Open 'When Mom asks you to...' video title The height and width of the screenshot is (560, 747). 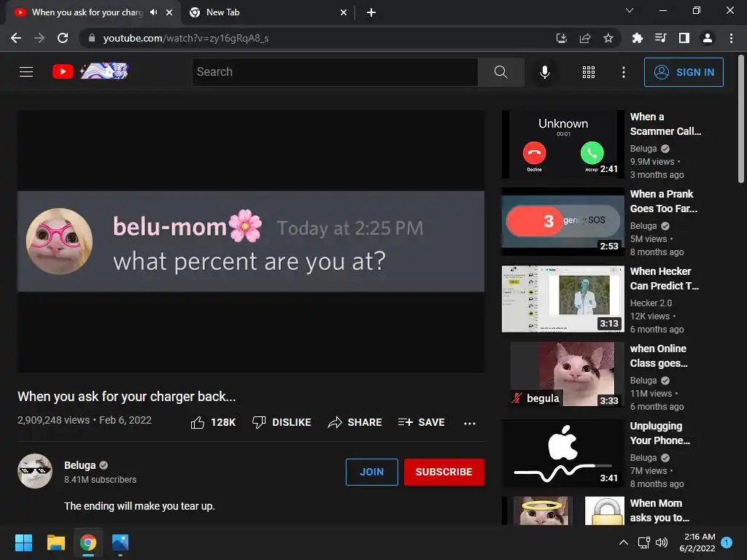pos(659,510)
